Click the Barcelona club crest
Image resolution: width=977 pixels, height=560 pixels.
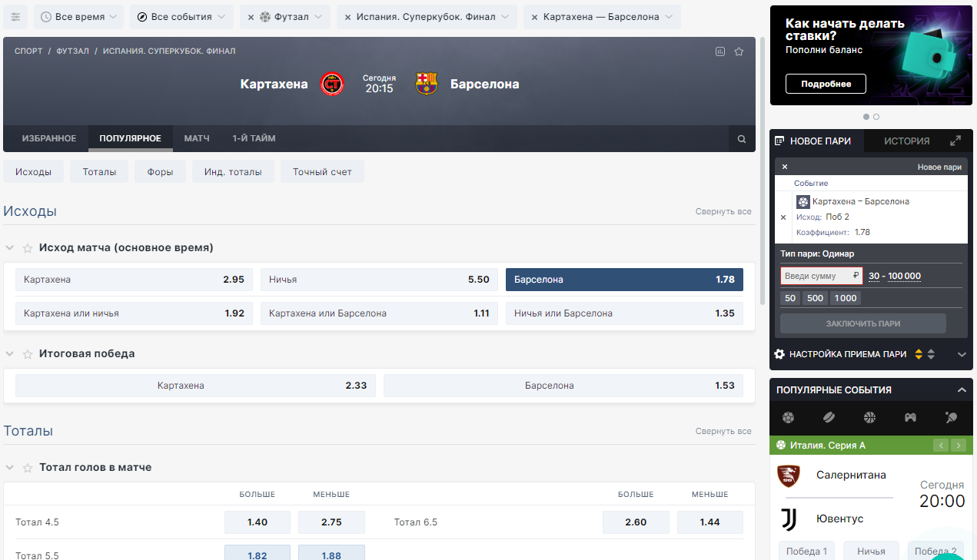[x=427, y=84]
